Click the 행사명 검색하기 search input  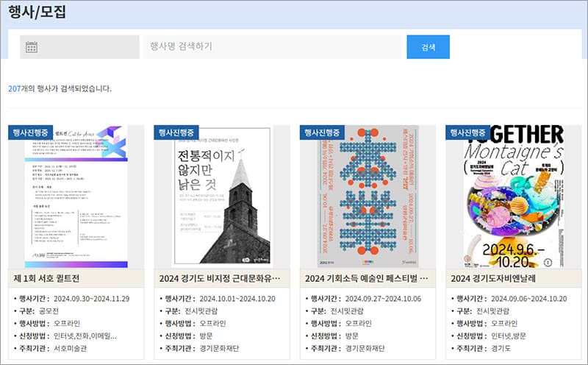273,46
